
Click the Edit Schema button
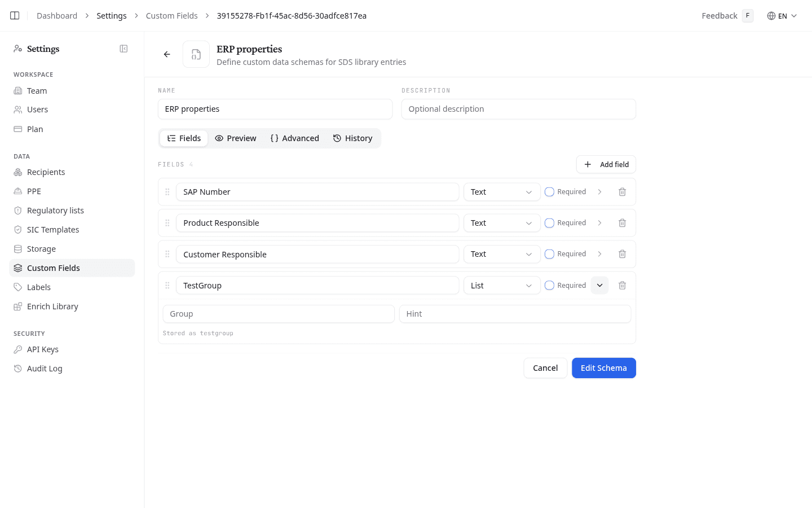point(604,368)
